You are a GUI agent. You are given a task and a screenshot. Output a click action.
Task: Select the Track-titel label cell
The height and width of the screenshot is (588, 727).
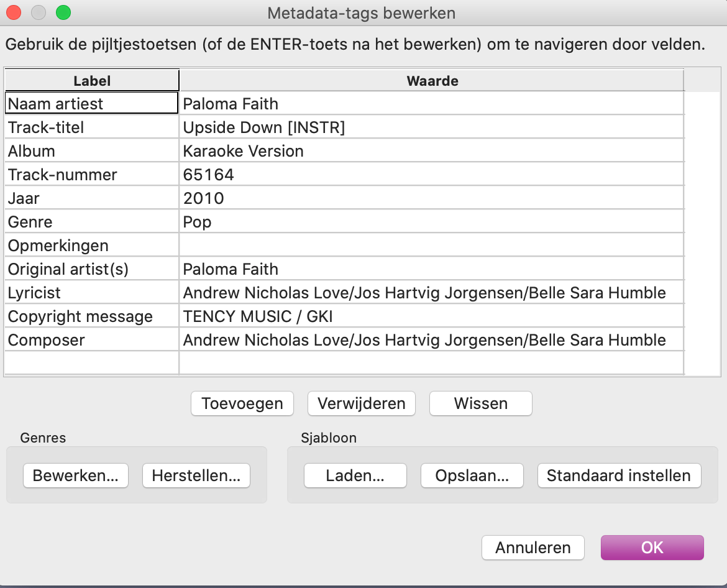point(92,127)
